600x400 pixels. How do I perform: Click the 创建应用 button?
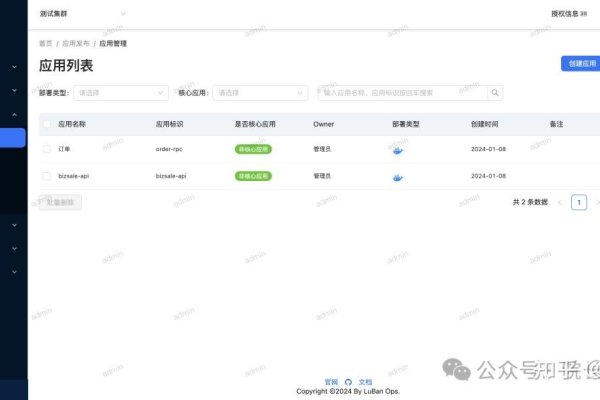click(x=580, y=64)
